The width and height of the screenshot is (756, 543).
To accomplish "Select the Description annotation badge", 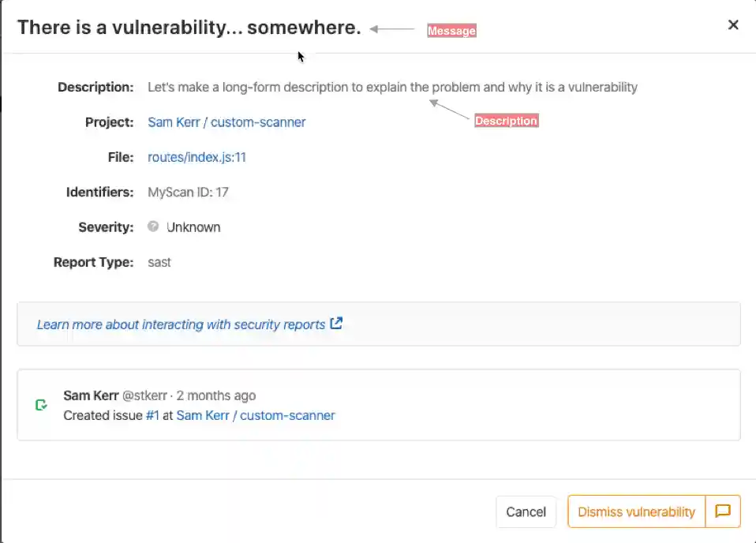I will point(506,121).
